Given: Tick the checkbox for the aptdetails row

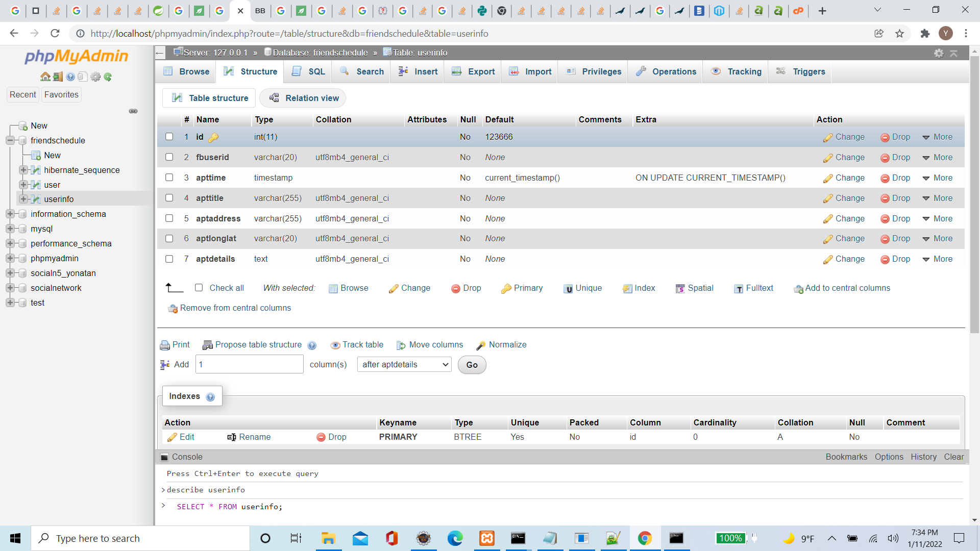Looking at the screenshot, I should pyautogui.click(x=169, y=259).
